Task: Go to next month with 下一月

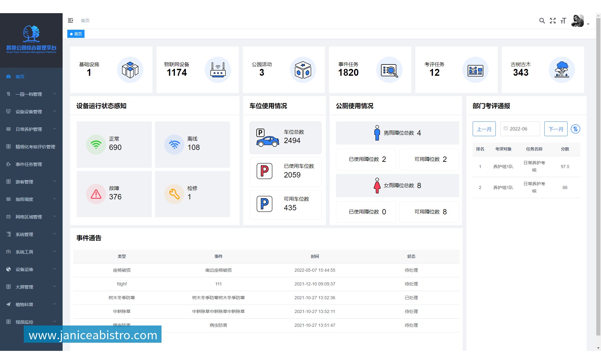Action: tap(556, 129)
